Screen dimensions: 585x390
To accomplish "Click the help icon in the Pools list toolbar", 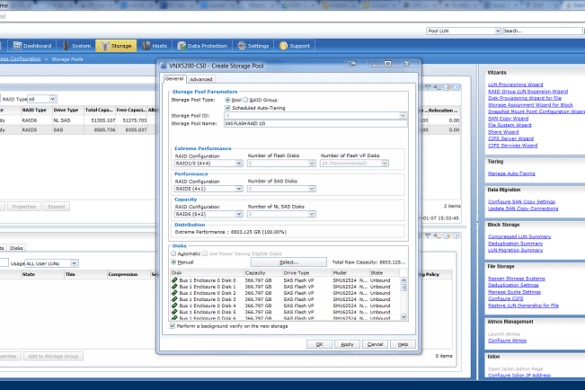I will click(x=456, y=87).
